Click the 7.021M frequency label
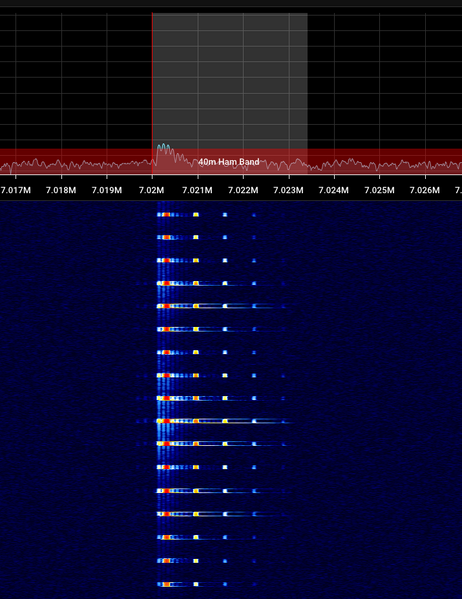 point(197,190)
